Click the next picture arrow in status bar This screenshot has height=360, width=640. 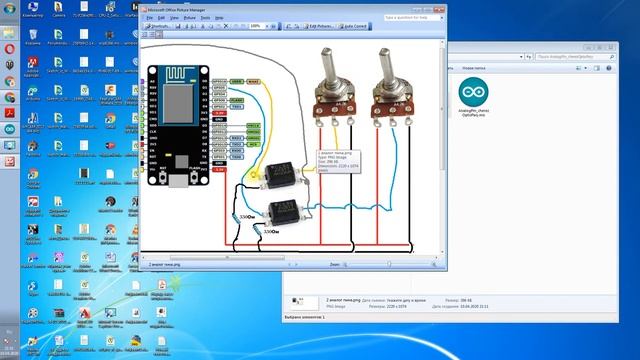coord(296,264)
